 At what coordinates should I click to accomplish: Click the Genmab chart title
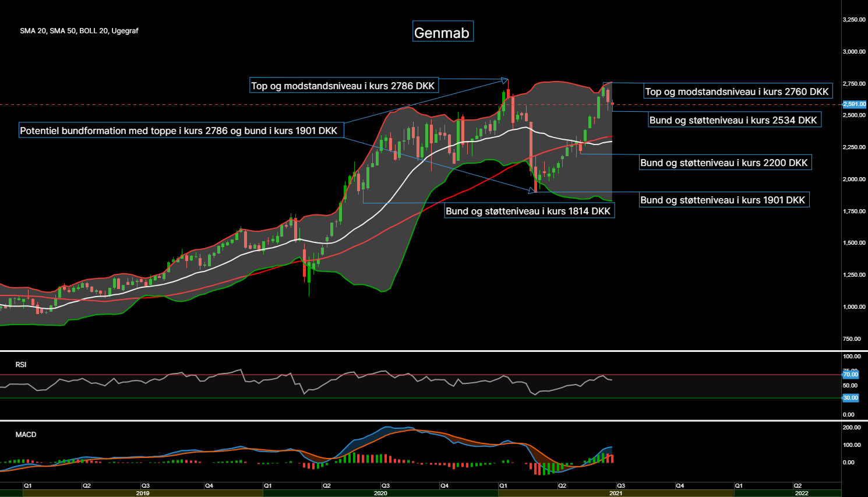[x=443, y=32]
